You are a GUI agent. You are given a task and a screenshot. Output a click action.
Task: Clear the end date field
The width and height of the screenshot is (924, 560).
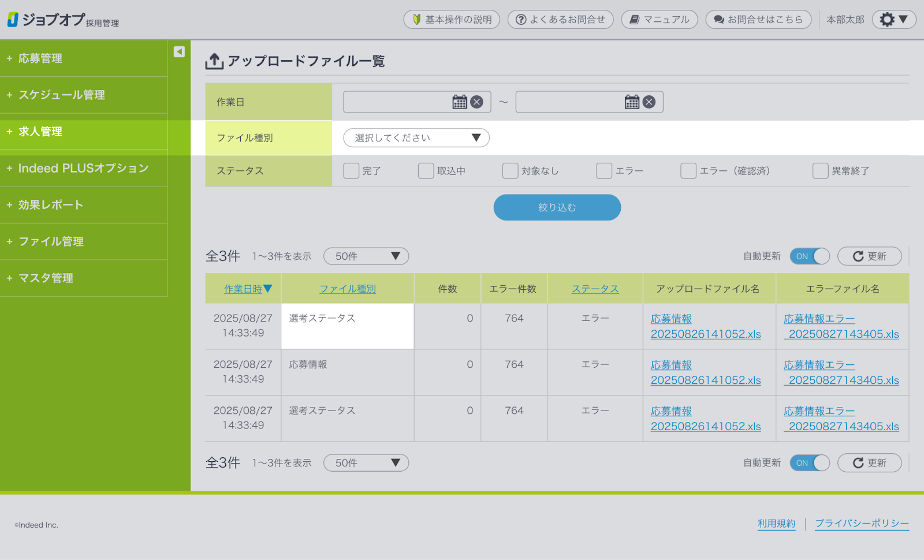[649, 102]
